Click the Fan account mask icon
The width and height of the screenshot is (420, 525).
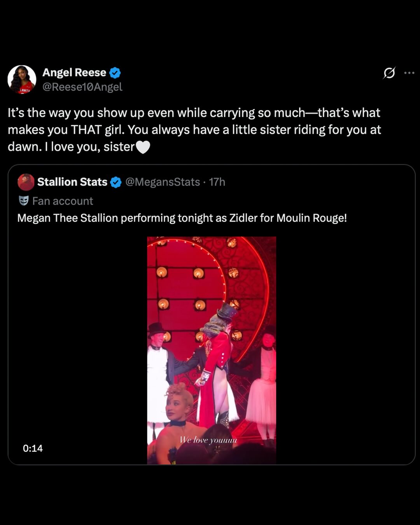click(24, 201)
